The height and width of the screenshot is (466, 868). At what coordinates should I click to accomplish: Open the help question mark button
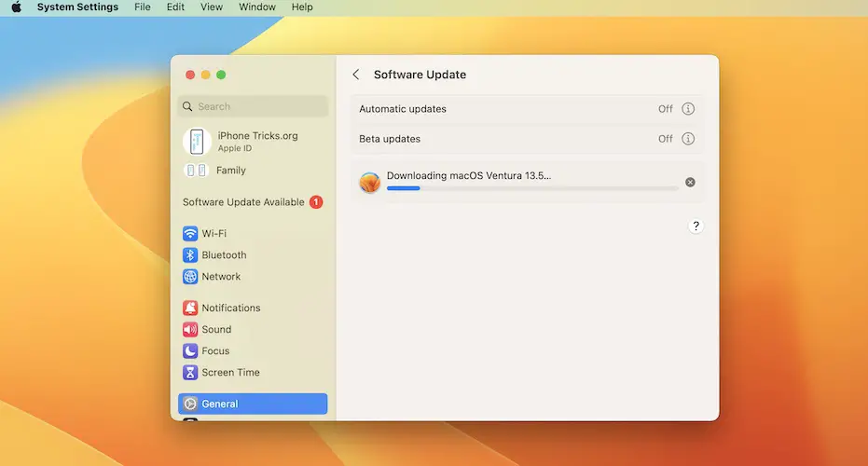coord(696,226)
